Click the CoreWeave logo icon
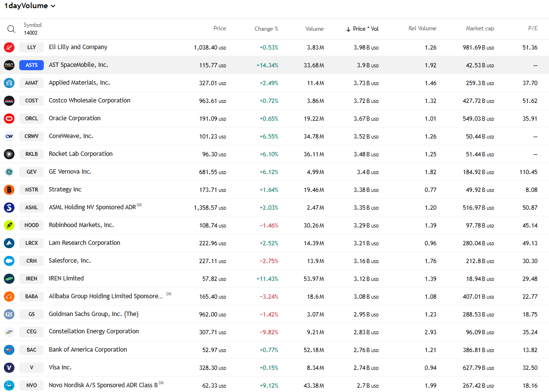 [9, 136]
